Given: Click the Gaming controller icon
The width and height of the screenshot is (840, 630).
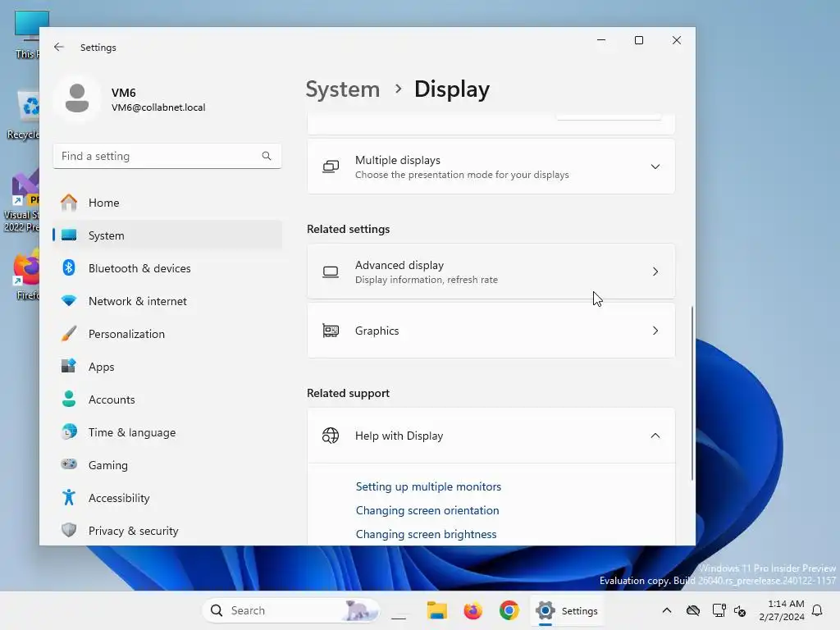Looking at the screenshot, I should coord(69,464).
